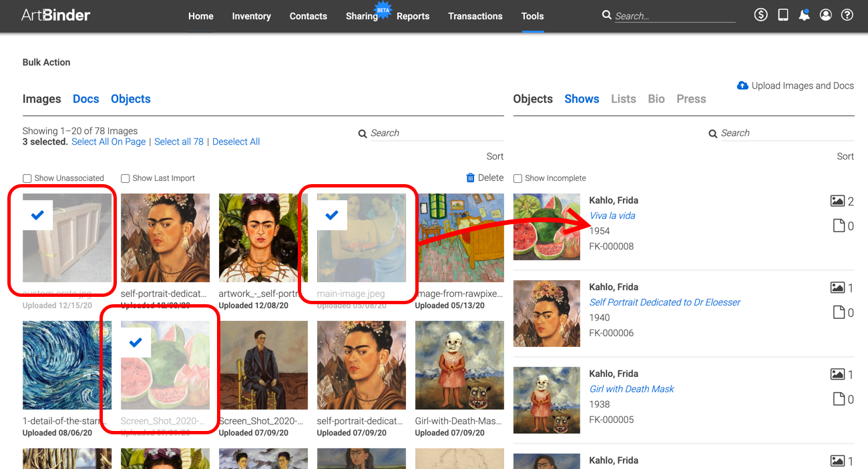Open the Inventory menu
Viewport: 868px width, 469px height.
[x=251, y=16]
